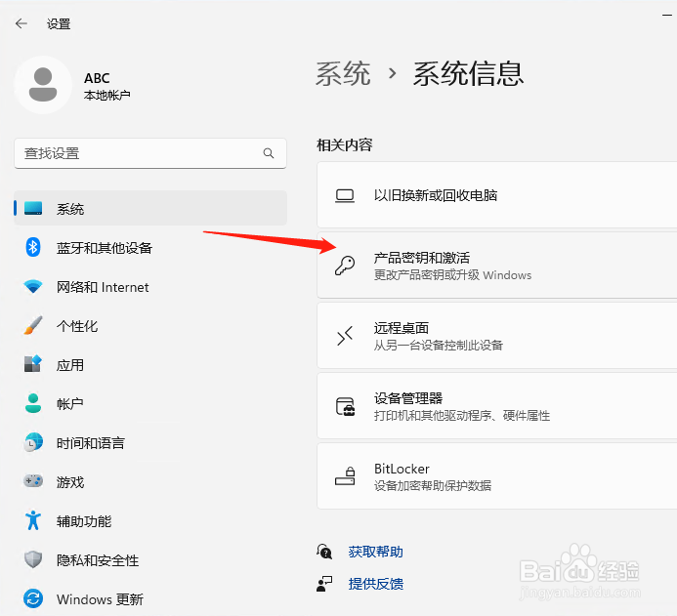
Task: Click the 系统 breadcrumb link
Action: [x=343, y=74]
